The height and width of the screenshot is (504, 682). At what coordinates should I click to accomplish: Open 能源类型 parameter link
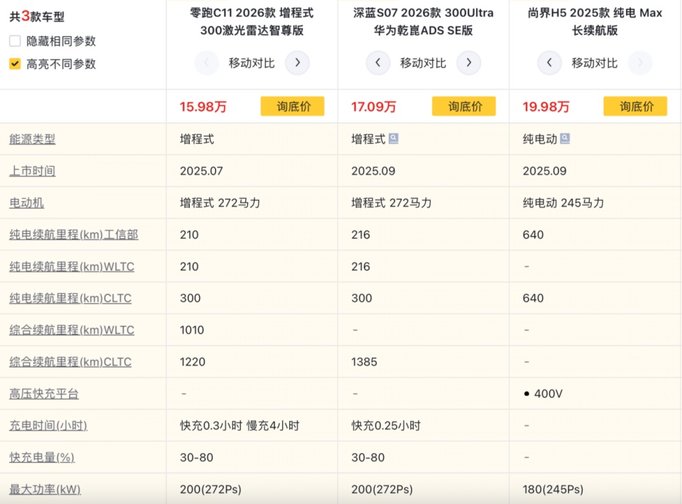point(31,139)
